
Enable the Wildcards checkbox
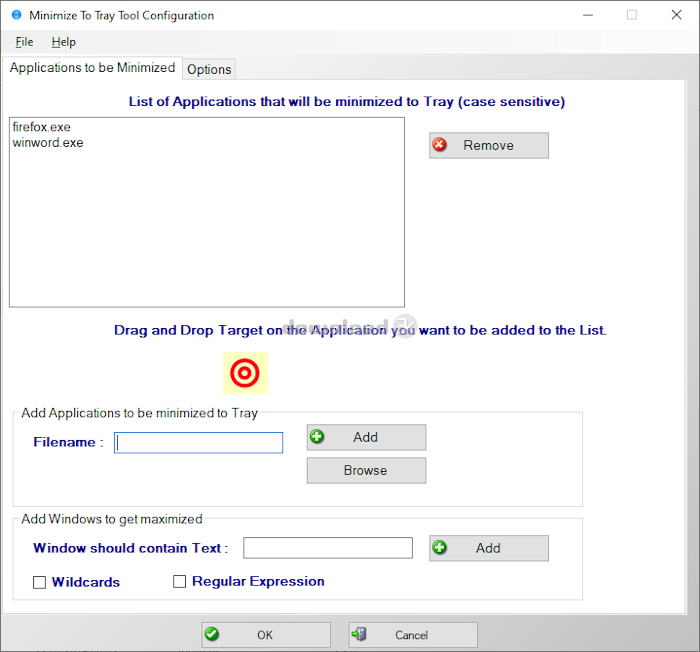[39, 582]
